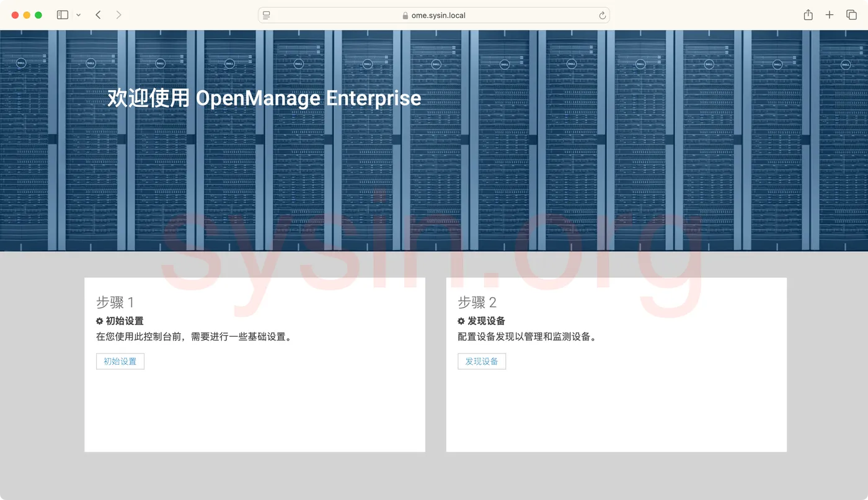This screenshot has height=500, width=868.
Task: Close the Safari window
Action: pyautogui.click(x=15, y=15)
